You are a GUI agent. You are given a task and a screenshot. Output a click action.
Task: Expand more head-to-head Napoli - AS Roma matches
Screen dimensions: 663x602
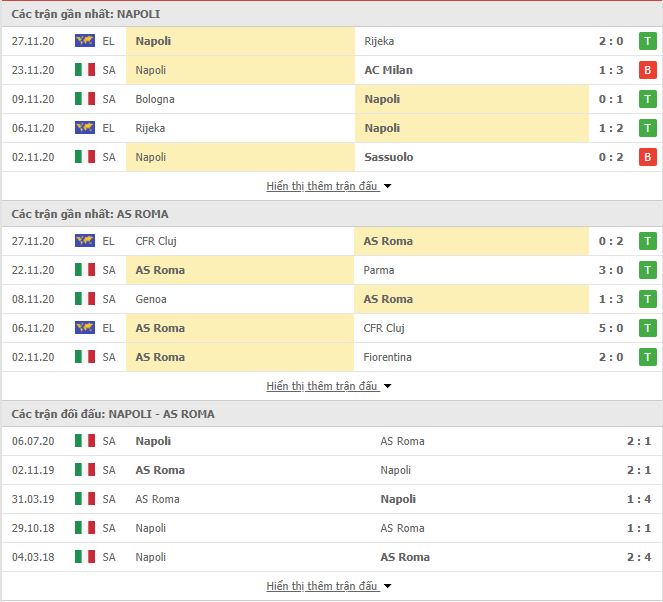click(329, 586)
